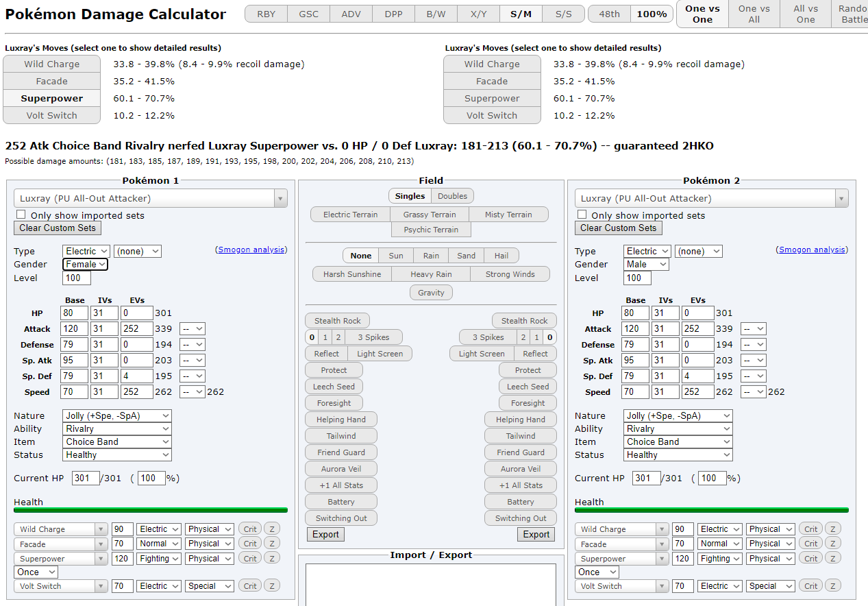Image resolution: width=868 pixels, height=606 pixels.
Task: Set weather to Sand
Action: click(467, 256)
